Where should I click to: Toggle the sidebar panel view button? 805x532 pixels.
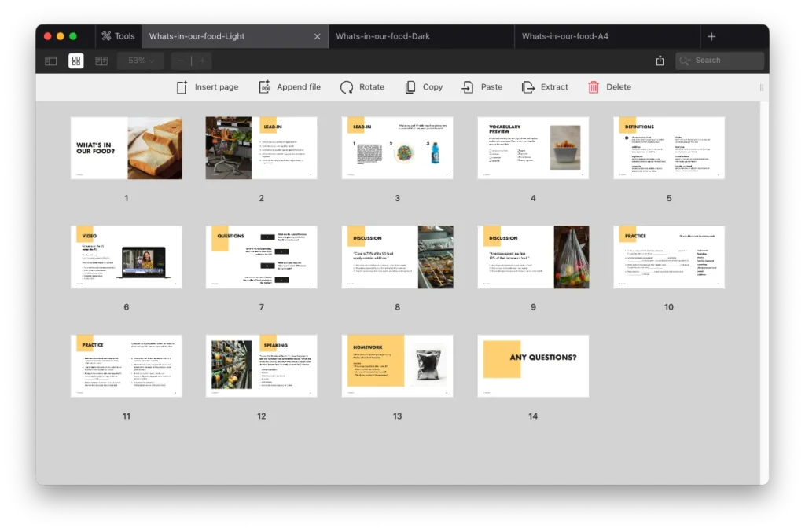51,61
